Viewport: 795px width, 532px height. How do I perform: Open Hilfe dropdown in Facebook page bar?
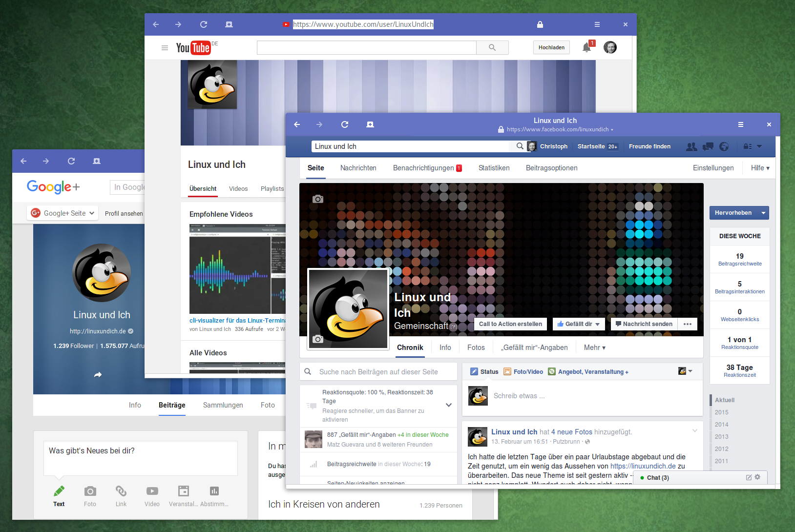(x=760, y=168)
